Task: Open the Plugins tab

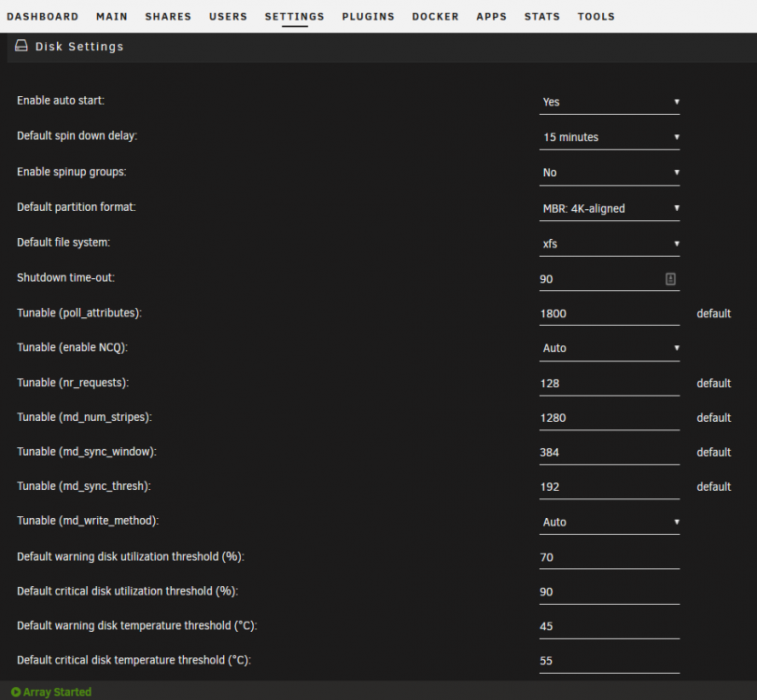Action: (369, 17)
